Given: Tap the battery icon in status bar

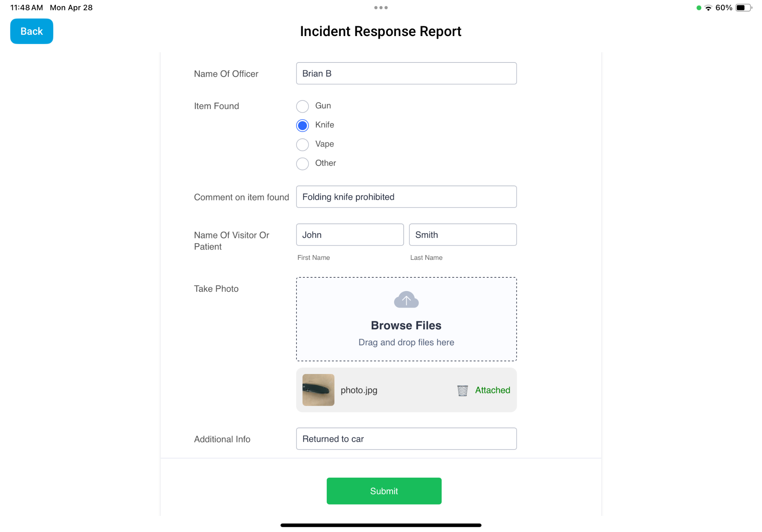Looking at the screenshot, I should pos(743,8).
